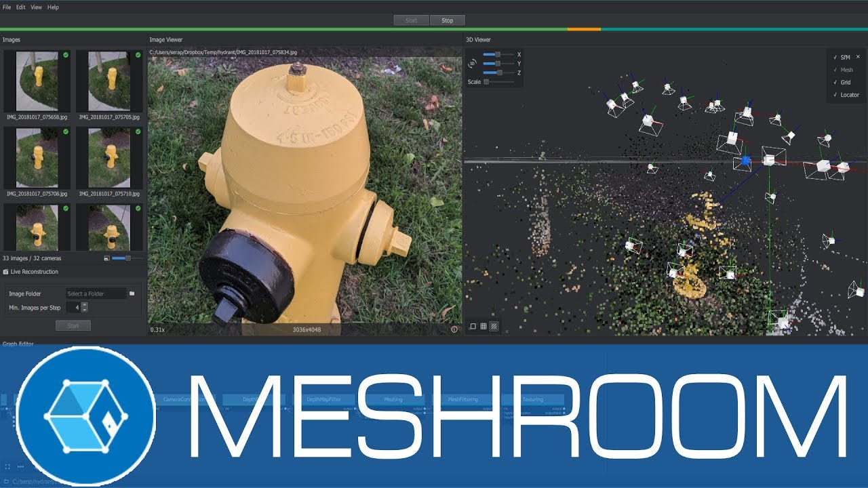The width and height of the screenshot is (868, 488).
Task: Select thumbnail IMG_20181017_075708.jpg
Action: tap(37, 157)
